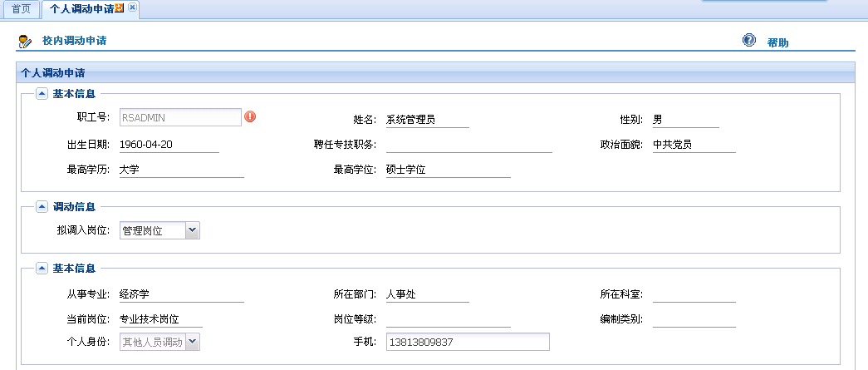Collapse the first 基本信息 section

(x=42, y=94)
